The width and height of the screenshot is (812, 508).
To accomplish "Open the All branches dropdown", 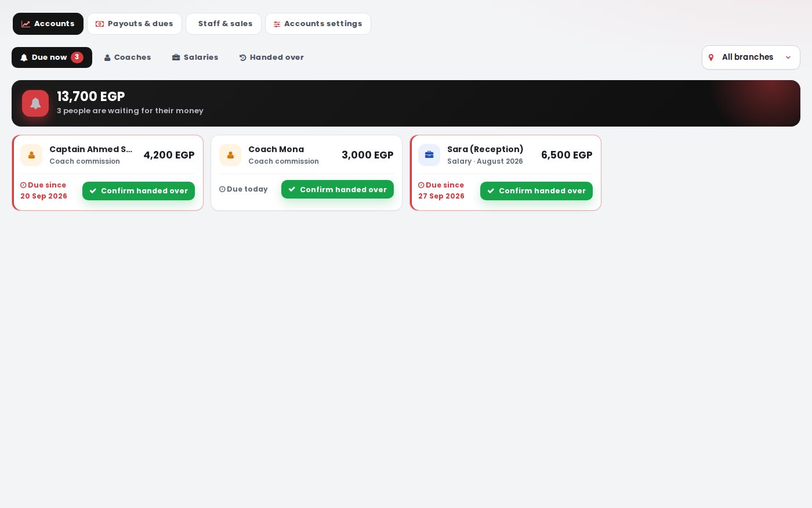I will [x=751, y=57].
